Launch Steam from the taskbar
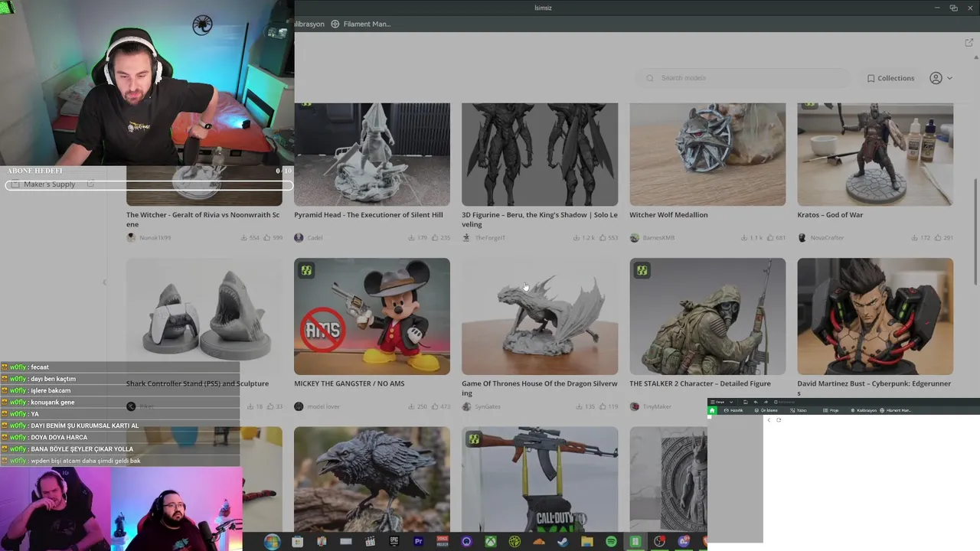 pyautogui.click(x=563, y=542)
